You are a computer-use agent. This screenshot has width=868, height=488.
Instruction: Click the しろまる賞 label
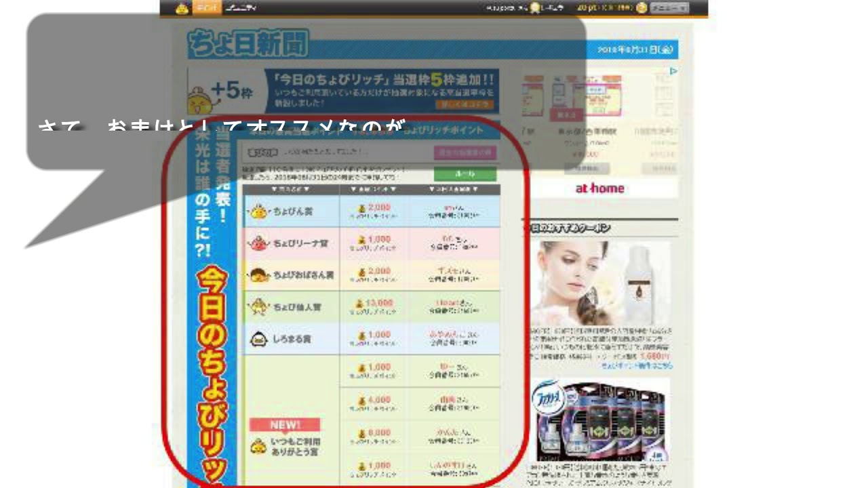[292, 339]
